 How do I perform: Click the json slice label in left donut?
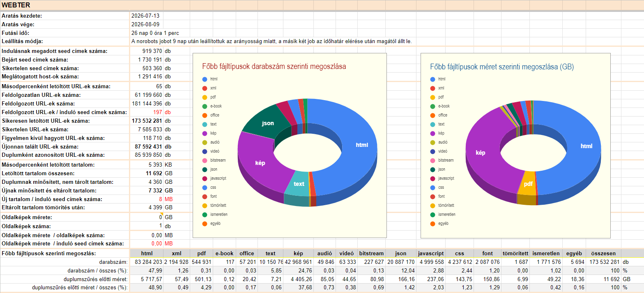pos(268,123)
